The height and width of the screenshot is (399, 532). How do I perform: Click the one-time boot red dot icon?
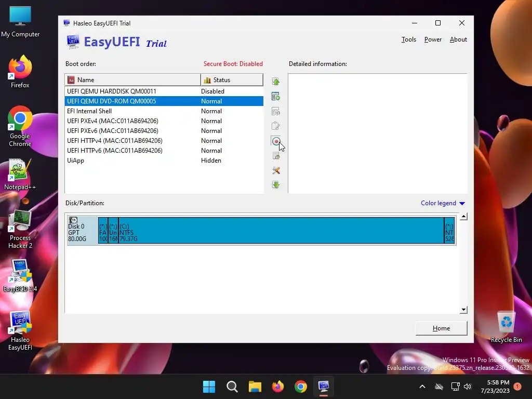(276, 141)
